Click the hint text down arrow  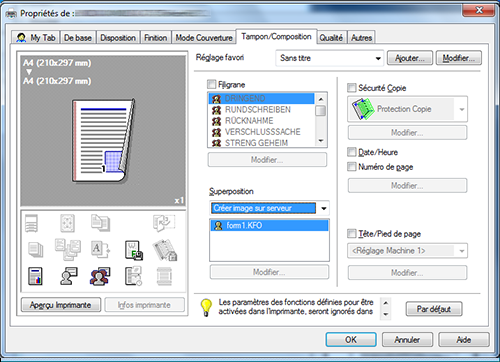click(386, 314)
